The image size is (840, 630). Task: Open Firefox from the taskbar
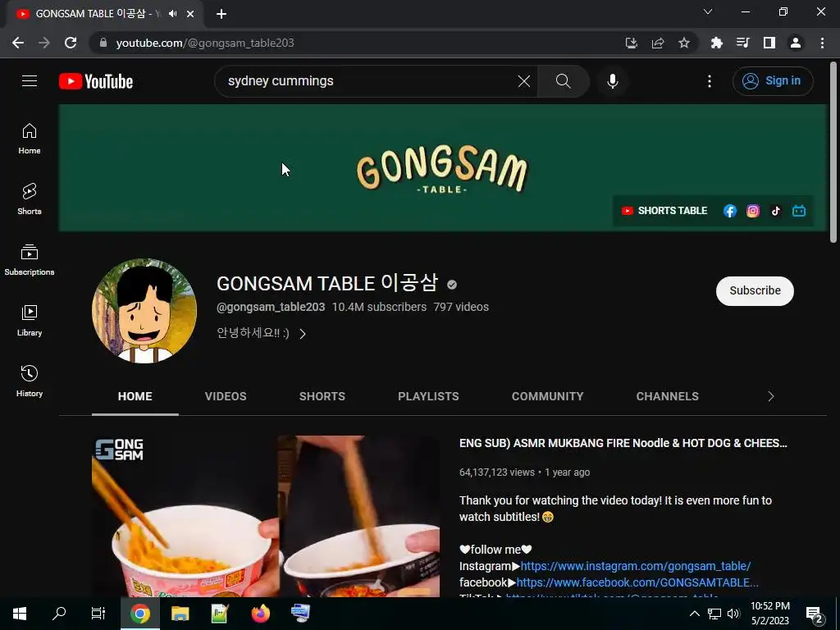(260, 614)
